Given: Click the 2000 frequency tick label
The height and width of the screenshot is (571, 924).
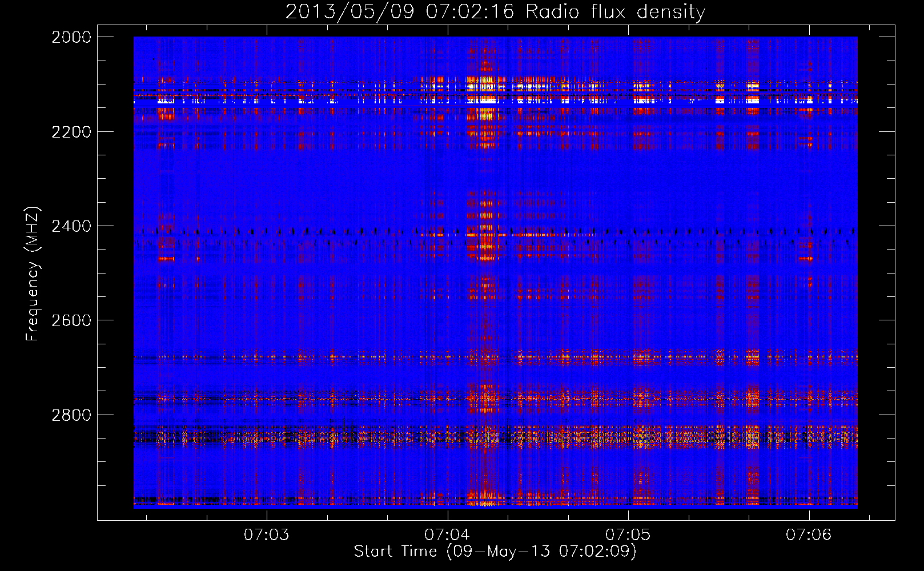Looking at the screenshot, I should [71, 37].
